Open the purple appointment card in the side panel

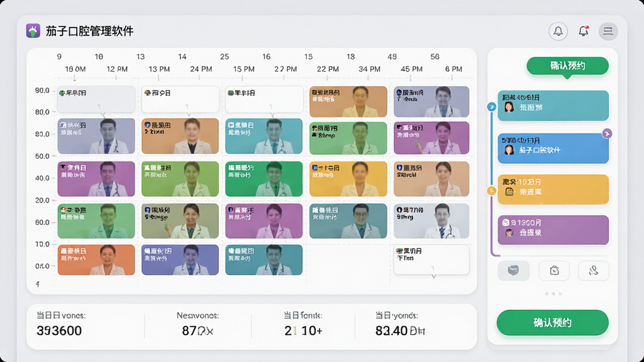(x=553, y=230)
